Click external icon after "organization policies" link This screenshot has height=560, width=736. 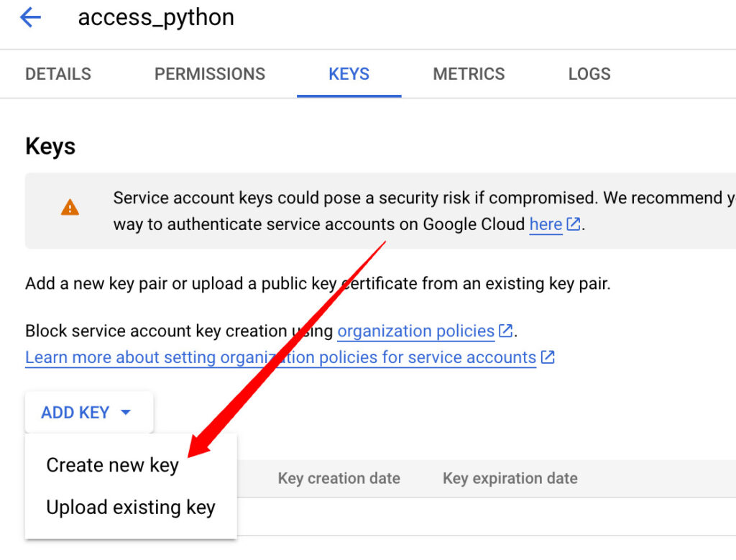(x=506, y=331)
